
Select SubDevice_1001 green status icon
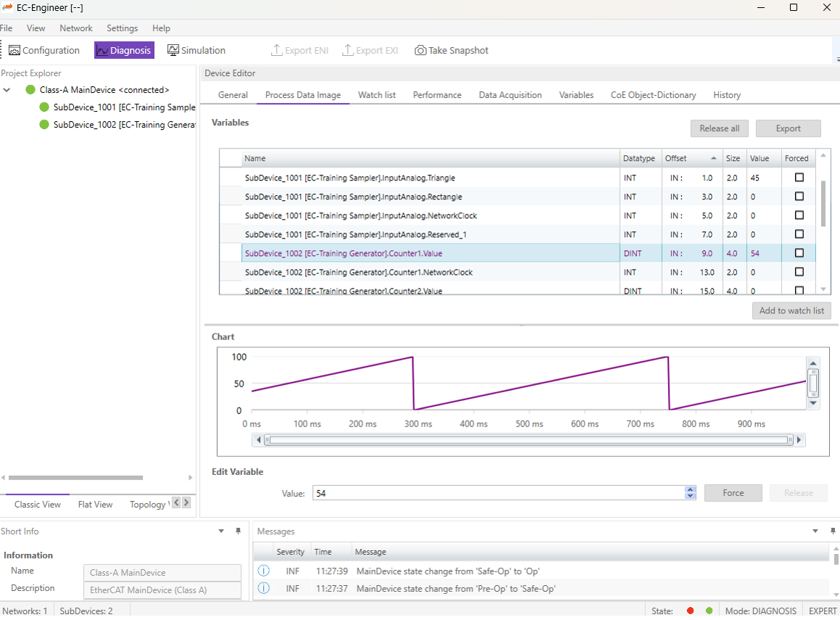pos(44,107)
